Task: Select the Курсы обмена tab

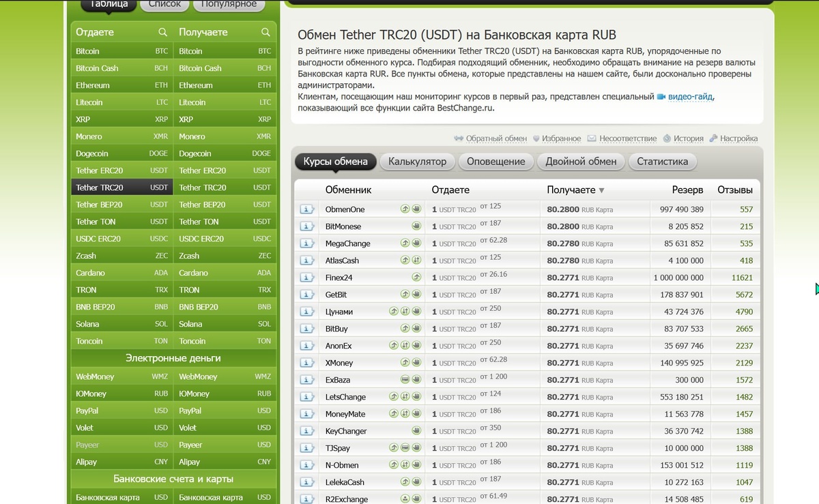Action: (x=336, y=162)
